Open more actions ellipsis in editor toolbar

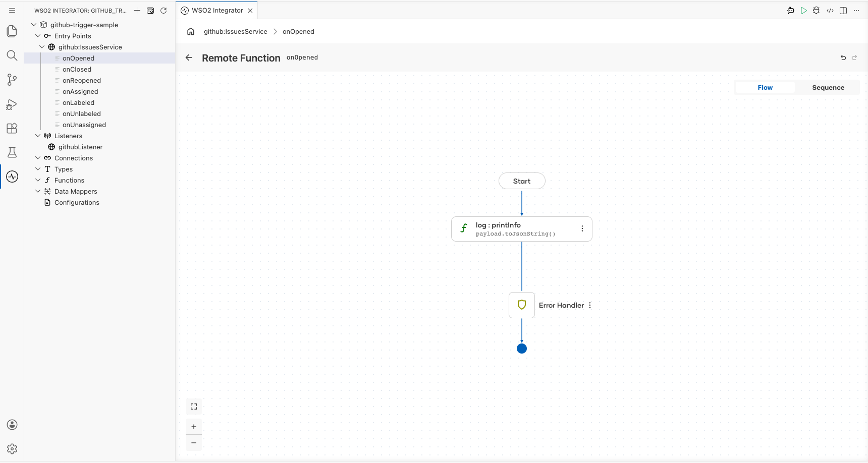click(856, 11)
